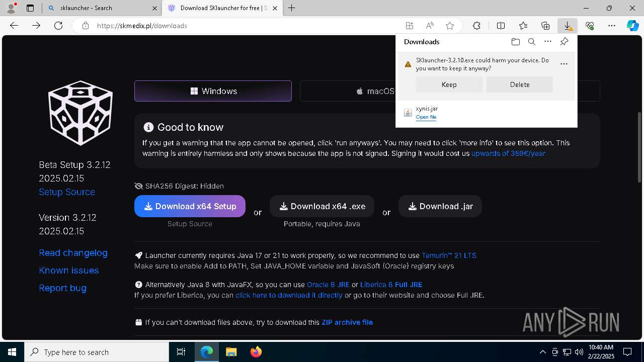Open the Extensions puzzle icon
The image size is (644, 362).
pyautogui.click(x=476, y=26)
